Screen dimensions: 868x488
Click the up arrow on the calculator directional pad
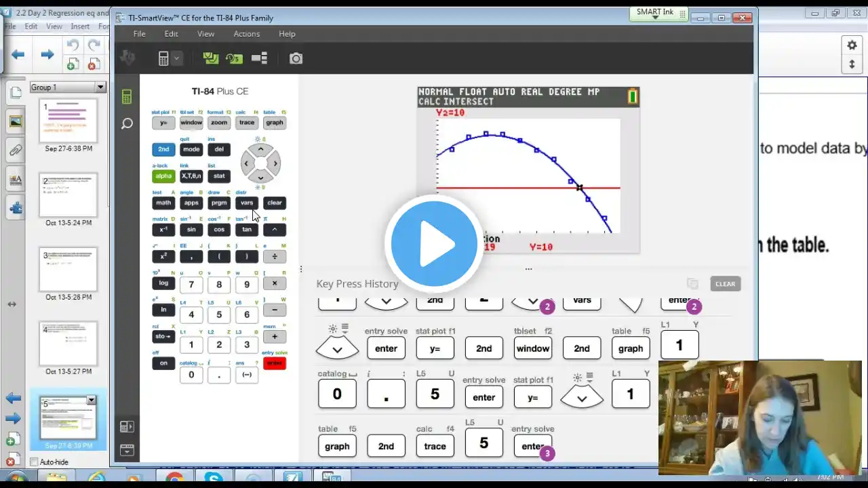260,149
